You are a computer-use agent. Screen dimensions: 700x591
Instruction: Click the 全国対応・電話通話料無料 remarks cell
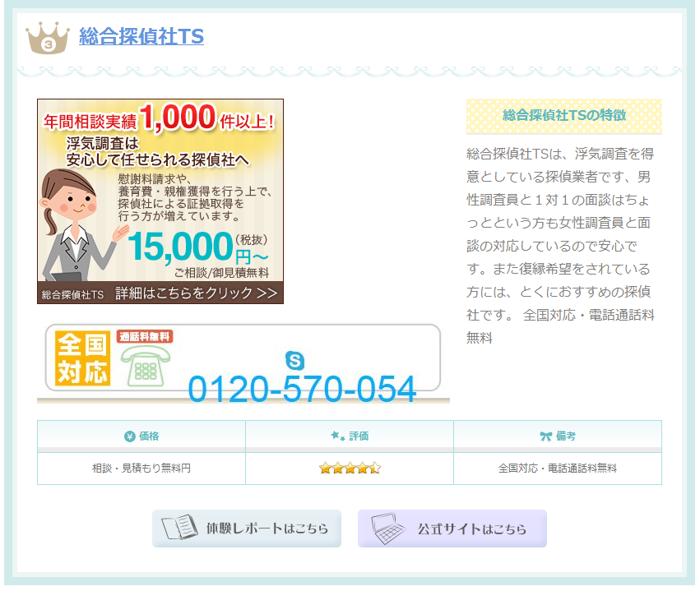point(558,469)
